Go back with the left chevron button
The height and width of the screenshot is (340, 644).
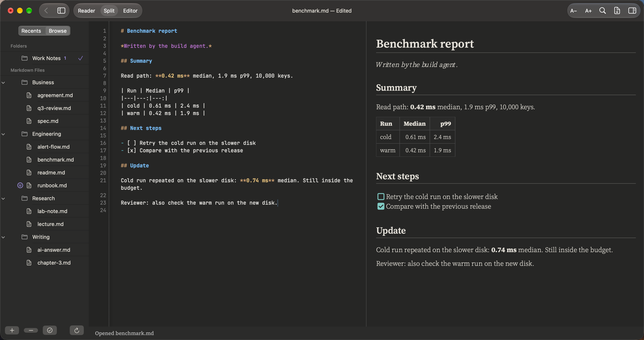point(46,11)
